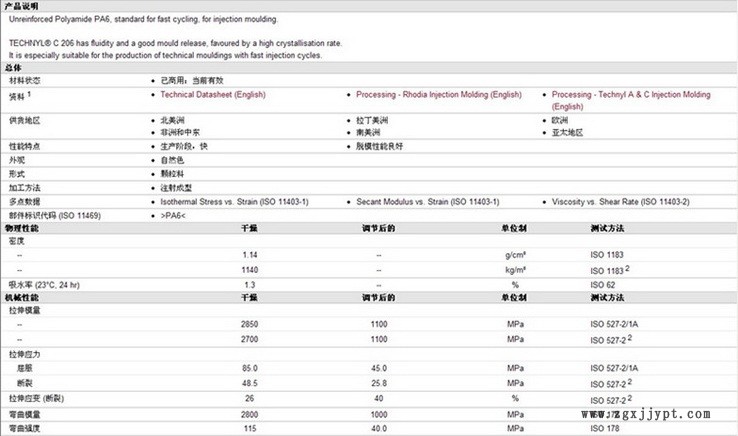The height and width of the screenshot is (436, 738).
Task: Click the 拉丁美洲 region entry
Action: tap(372, 121)
